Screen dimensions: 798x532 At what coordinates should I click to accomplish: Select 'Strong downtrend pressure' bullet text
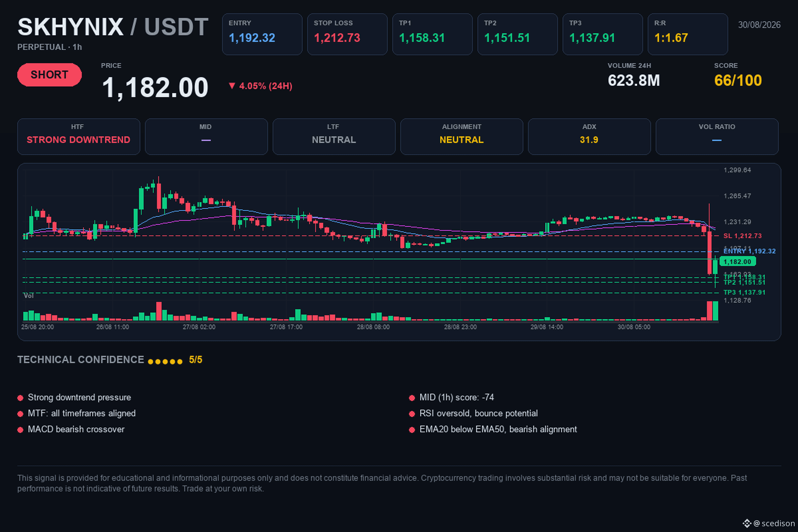[79, 397]
